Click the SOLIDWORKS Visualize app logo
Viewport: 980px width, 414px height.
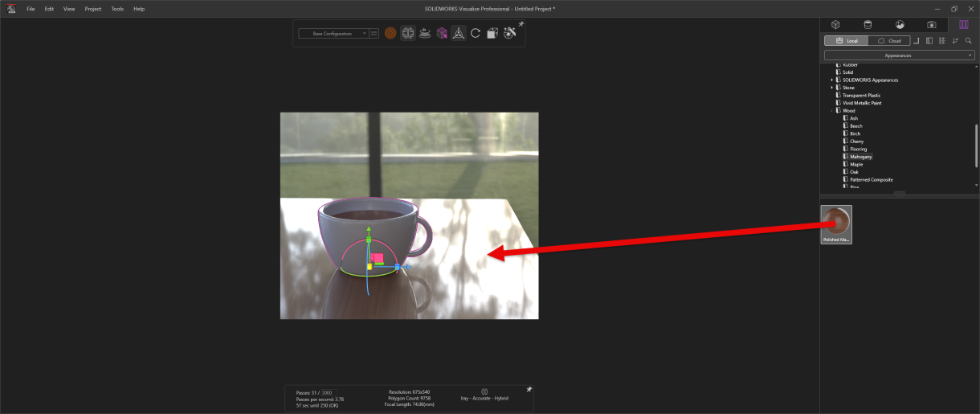pyautogui.click(x=10, y=9)
